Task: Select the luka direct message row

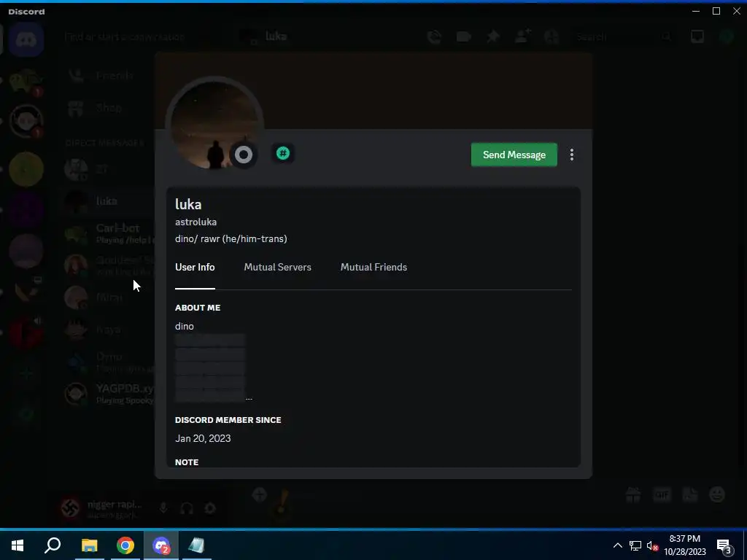Action: pos(109,201)
